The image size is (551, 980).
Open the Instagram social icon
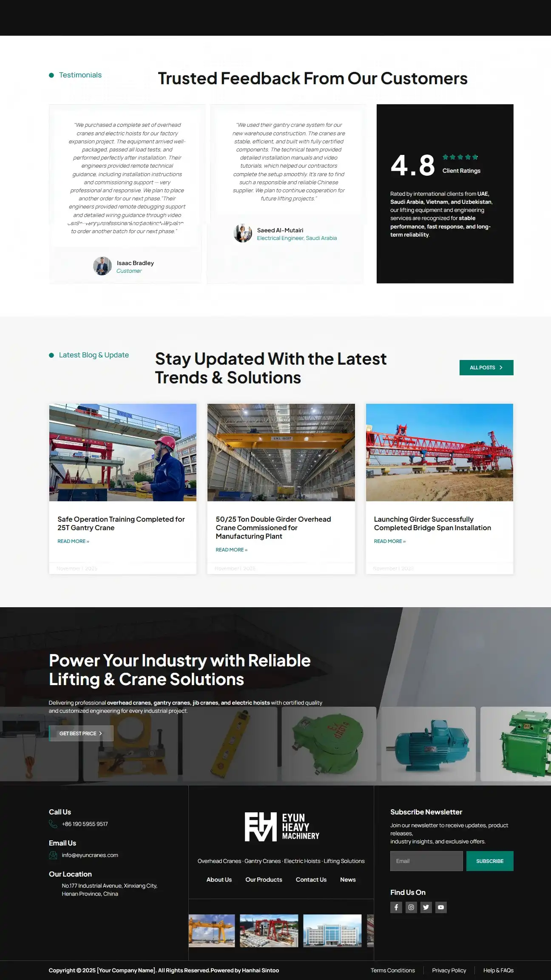(411, 907)
